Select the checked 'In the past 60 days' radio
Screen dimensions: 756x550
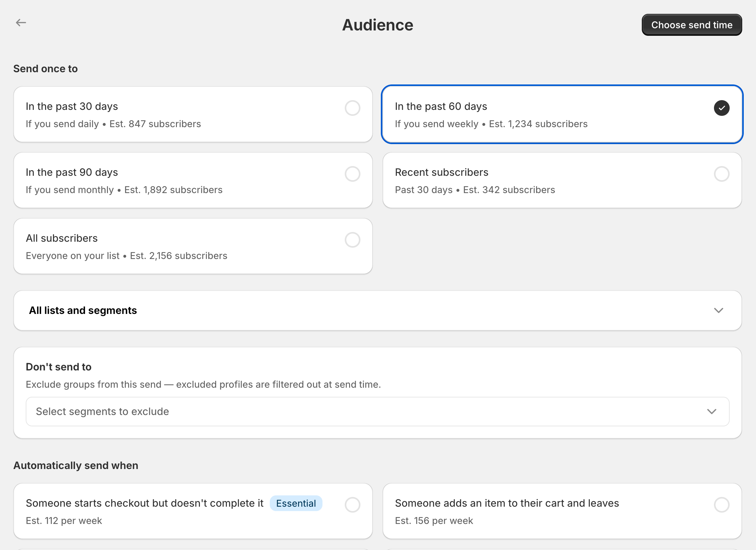[722, 108]
